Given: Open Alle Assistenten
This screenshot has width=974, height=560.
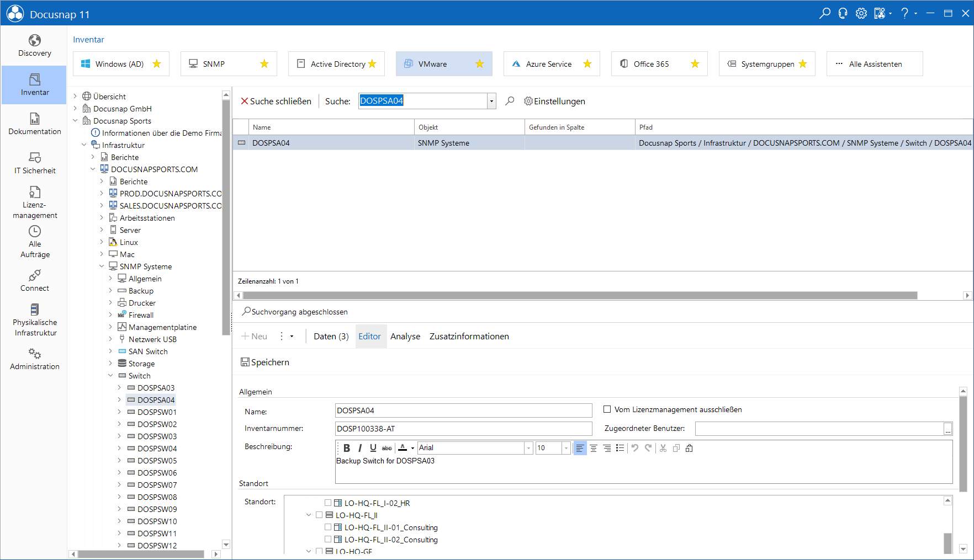Looking at the screenshot, I should tap(875, 64).
